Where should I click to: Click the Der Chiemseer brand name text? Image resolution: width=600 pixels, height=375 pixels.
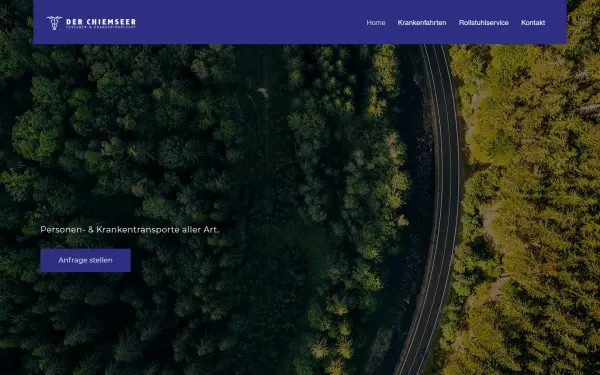[x=101, y=22]
